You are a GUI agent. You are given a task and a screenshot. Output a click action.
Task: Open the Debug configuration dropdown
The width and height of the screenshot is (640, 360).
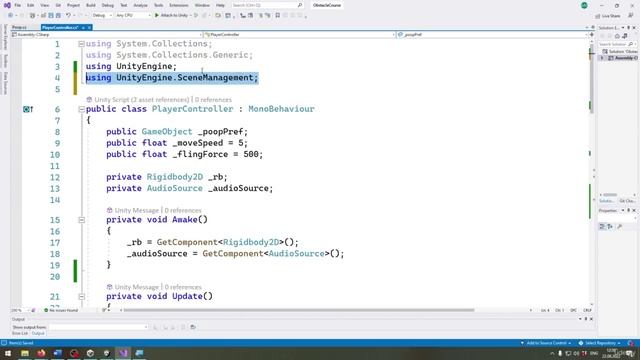102,15
